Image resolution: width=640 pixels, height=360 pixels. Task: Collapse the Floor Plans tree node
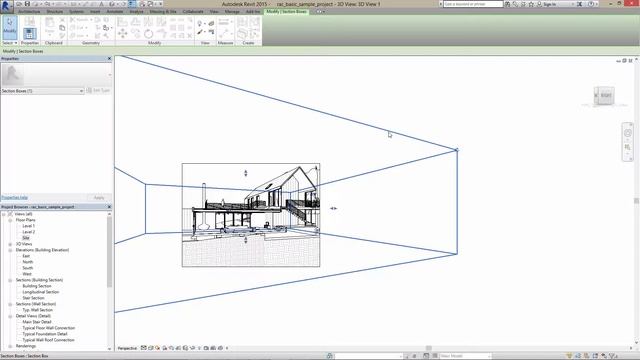(10, 220)
